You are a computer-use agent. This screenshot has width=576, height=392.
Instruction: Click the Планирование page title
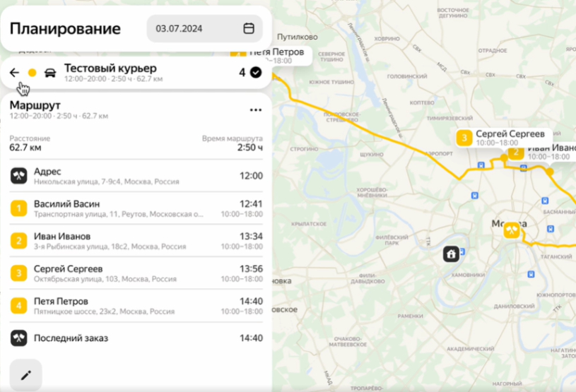coord(65,29)
